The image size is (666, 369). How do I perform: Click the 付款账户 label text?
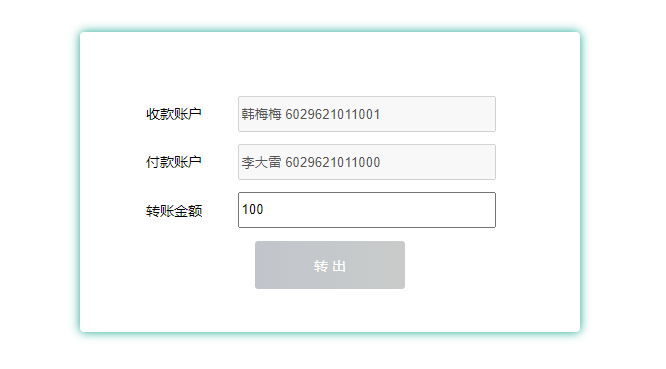[x=174, y=162]
